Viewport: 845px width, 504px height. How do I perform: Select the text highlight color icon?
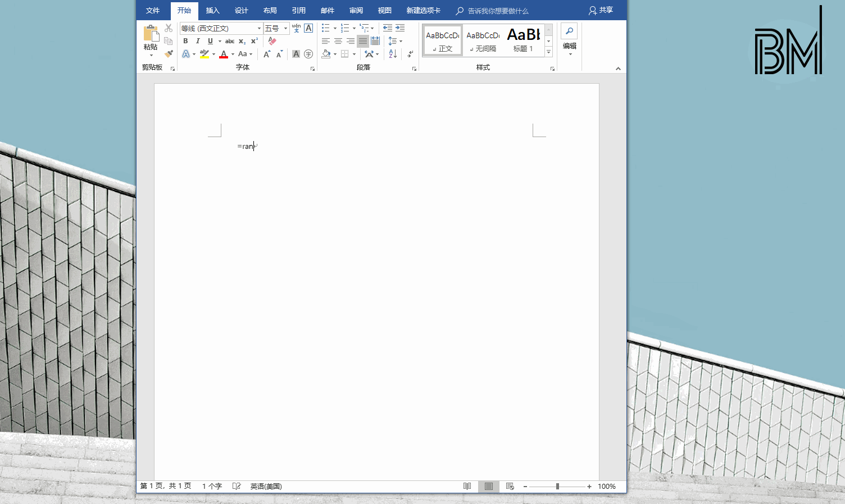(x=204, y=54)
